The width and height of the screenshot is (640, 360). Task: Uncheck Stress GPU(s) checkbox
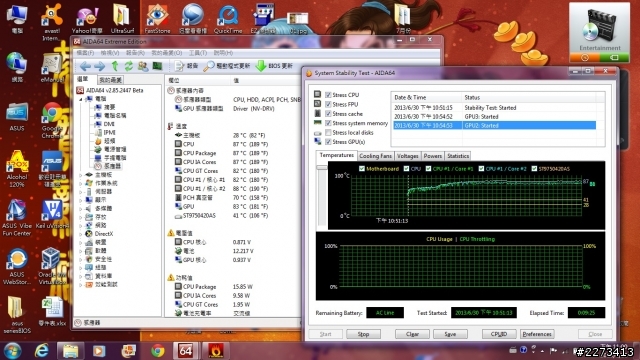(328, 142)
